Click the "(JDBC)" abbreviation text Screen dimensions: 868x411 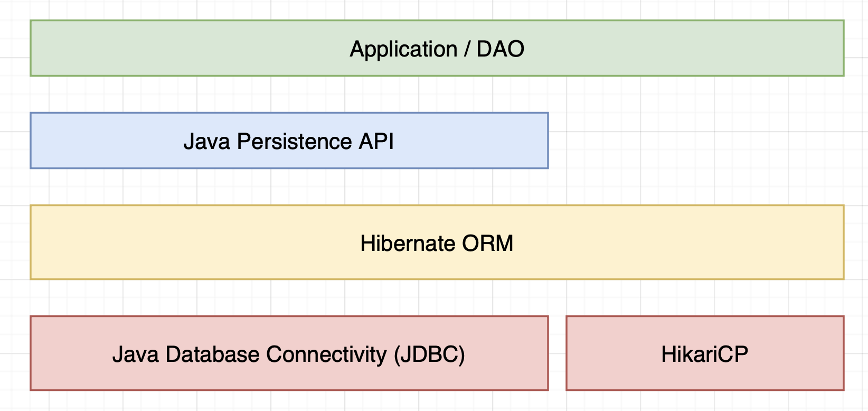click(429, 354)
